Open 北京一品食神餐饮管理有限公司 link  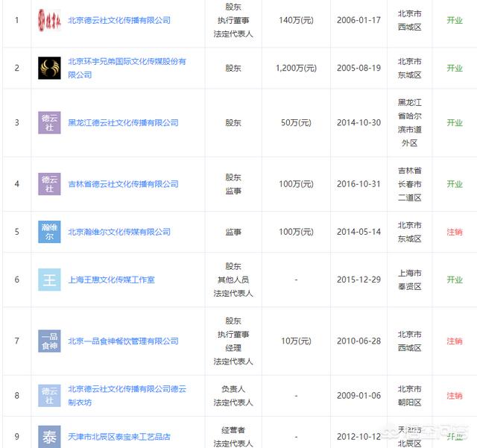[x=123, y=341]
